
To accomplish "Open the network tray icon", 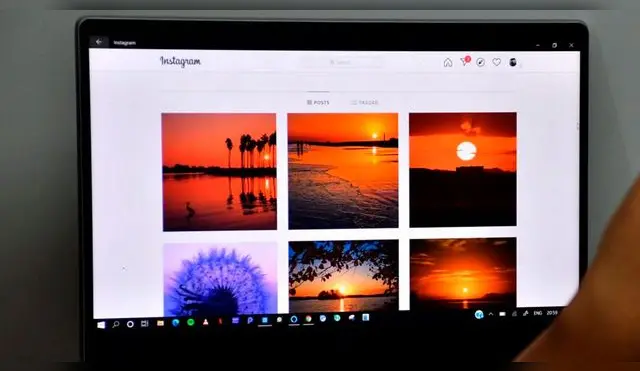I will point(514,313).
